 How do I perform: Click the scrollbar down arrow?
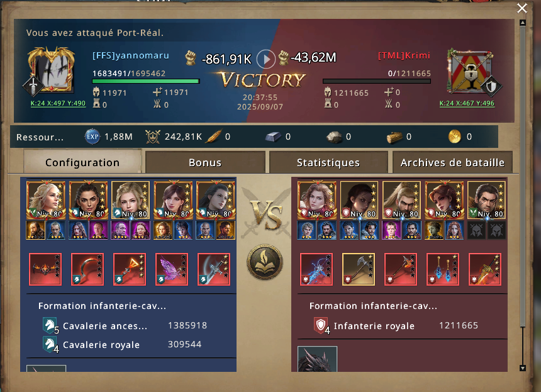[523, 368]
